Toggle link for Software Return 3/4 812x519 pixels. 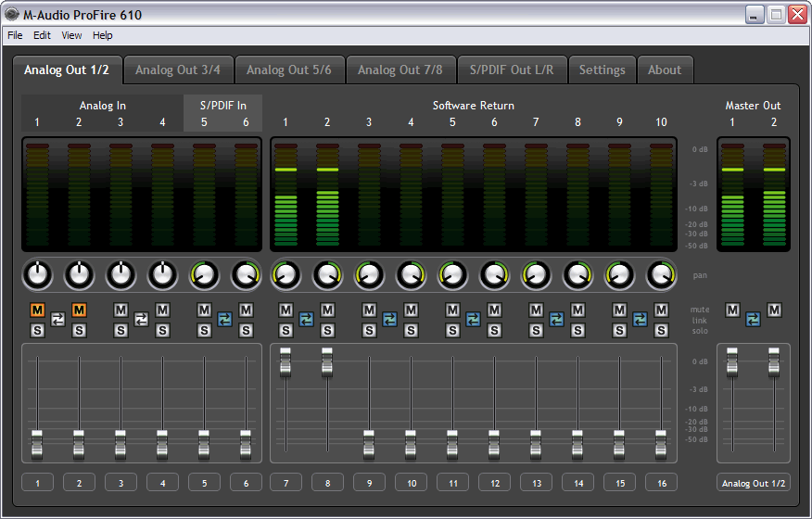click(390, 320)
